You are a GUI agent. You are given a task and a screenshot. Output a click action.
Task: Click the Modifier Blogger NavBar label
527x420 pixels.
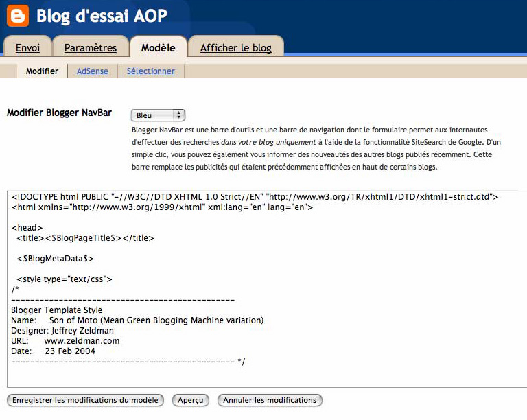[59, 113]
